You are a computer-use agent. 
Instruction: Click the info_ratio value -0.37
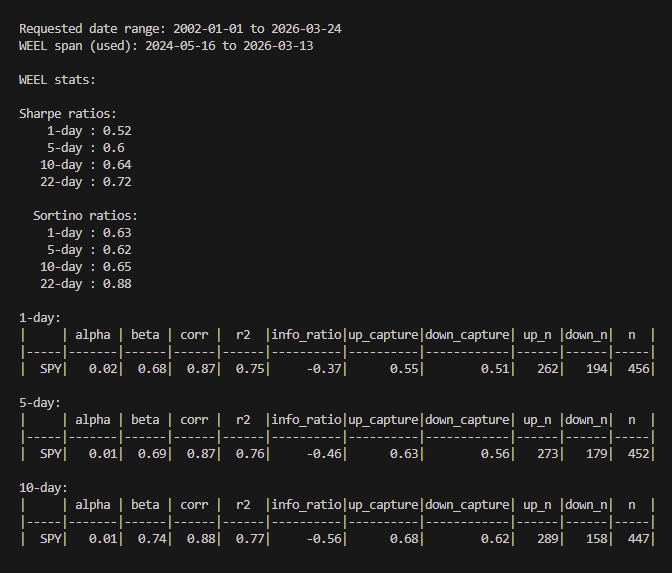(x=324, y=369)
